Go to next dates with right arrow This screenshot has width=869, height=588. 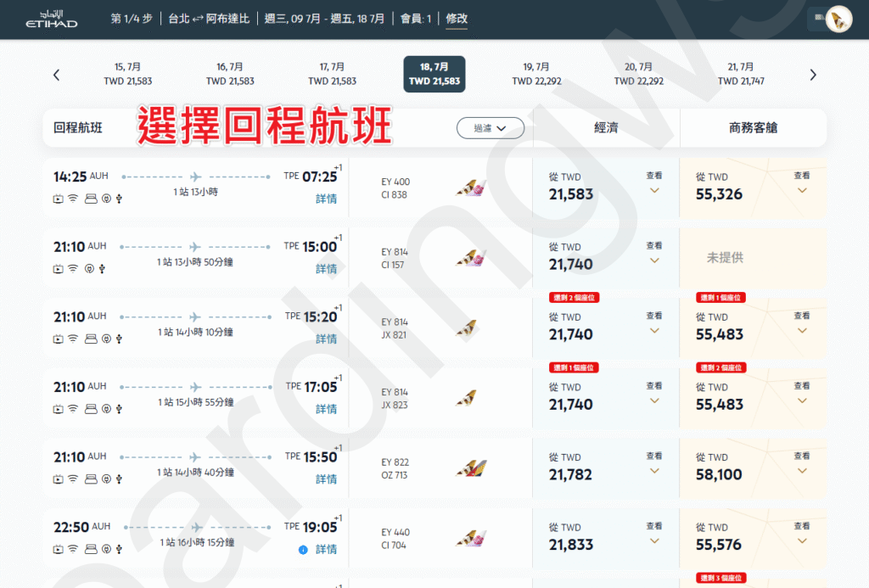813,75
